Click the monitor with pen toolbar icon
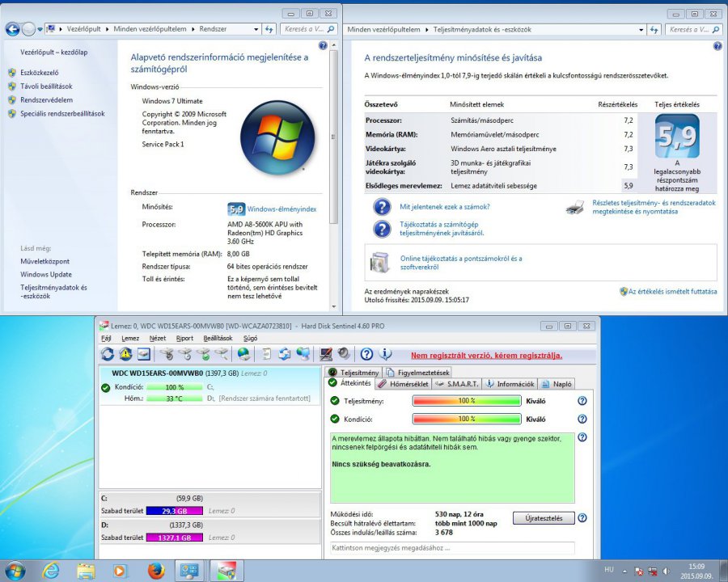 pyautogui.click(x=326, y=355)
